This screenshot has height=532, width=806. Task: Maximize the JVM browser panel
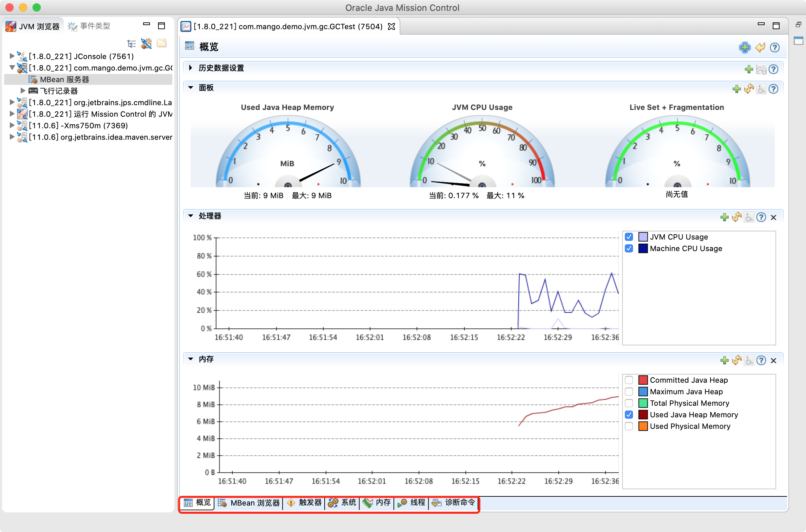click(161, 26)
